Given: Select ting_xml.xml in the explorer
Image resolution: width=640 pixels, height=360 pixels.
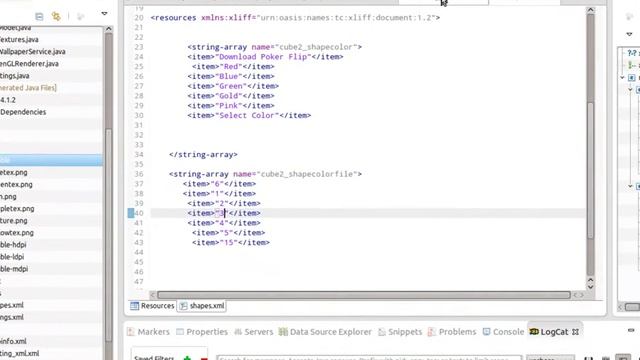Looking at the screenshot, I should pyautogui.click(x=20, y=353).
